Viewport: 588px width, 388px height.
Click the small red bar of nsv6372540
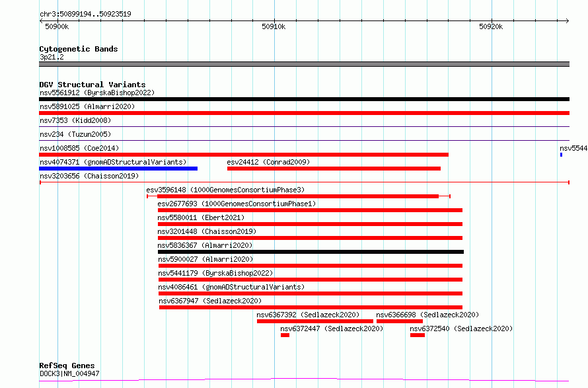[418, 335]
